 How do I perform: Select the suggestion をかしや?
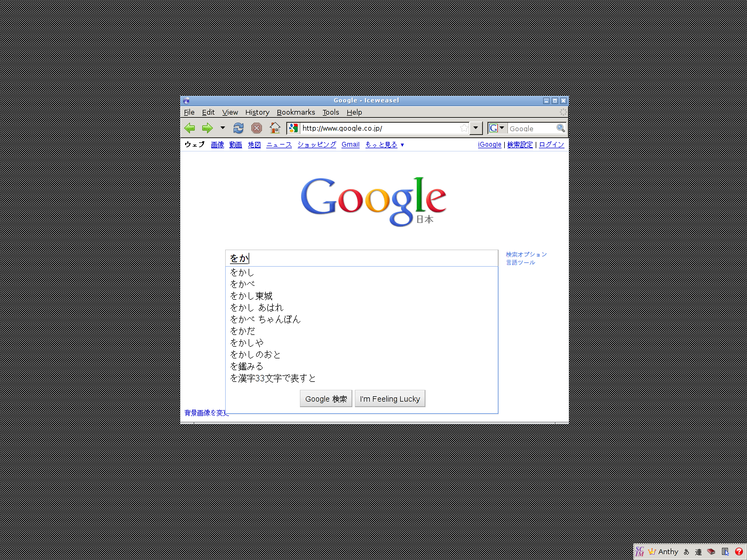(x=362, y=343)
